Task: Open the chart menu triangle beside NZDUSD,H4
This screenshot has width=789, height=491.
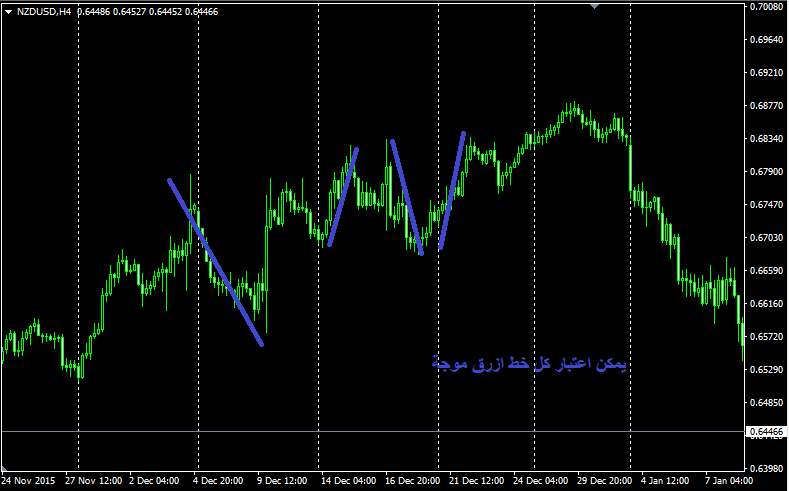Action: click(8, 12)
